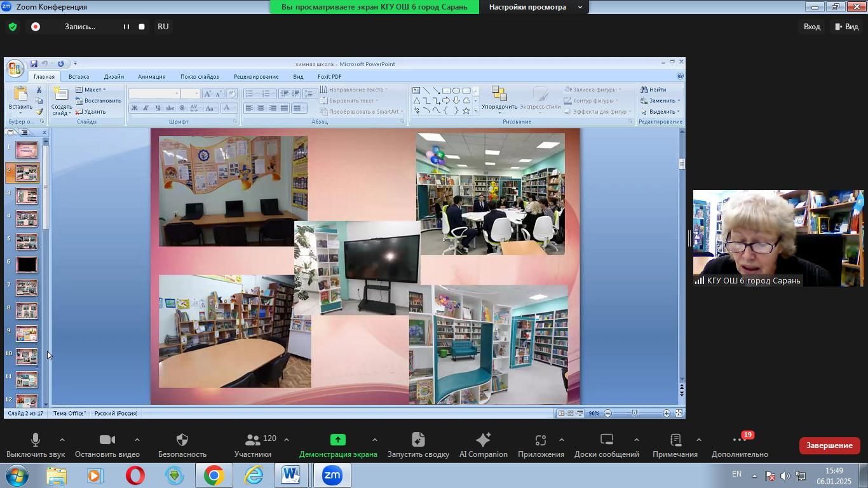
Task: Pause the Zoom recording
Action: click(126, 27)
